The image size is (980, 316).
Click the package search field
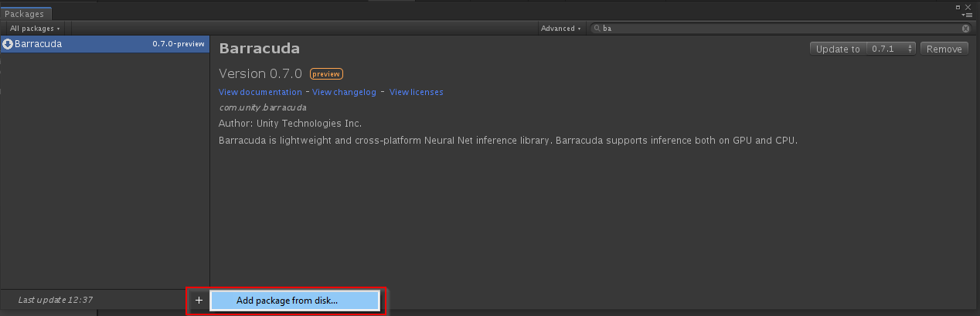781,29
